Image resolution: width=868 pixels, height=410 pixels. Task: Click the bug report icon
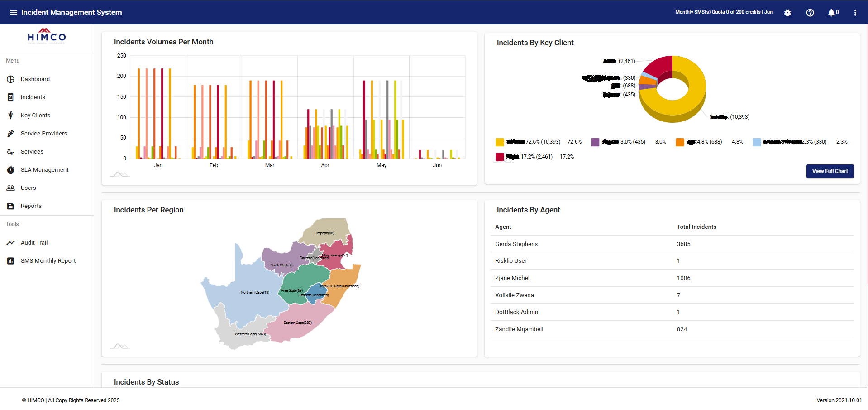pos(787,13)
